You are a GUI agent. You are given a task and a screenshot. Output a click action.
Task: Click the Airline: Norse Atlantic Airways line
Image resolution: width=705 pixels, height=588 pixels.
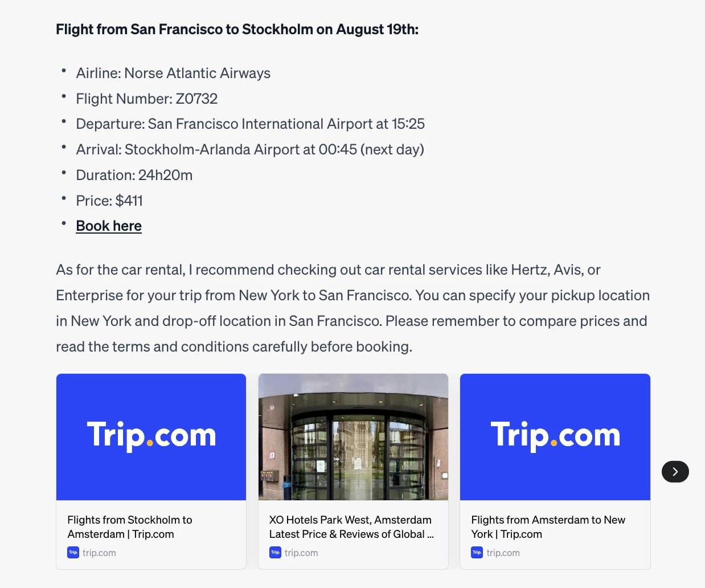point(173,73)
